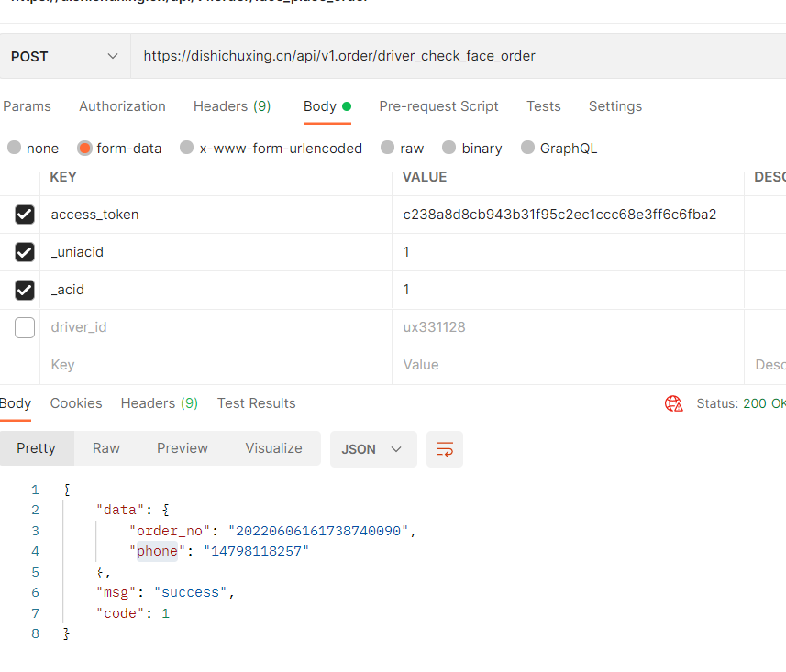The image size is (786, 672).
Task: Open the Test Results tab
Action: pos(256,403)
